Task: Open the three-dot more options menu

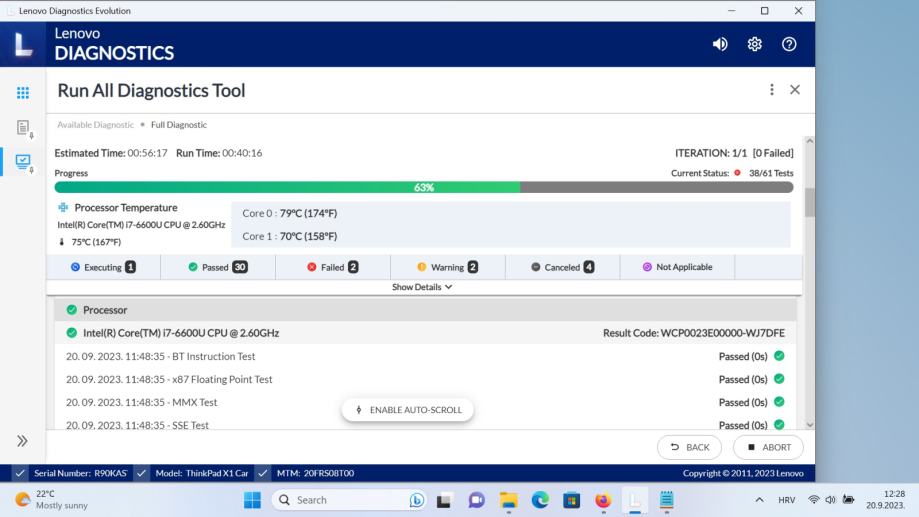Action: (x=771, y=90)
